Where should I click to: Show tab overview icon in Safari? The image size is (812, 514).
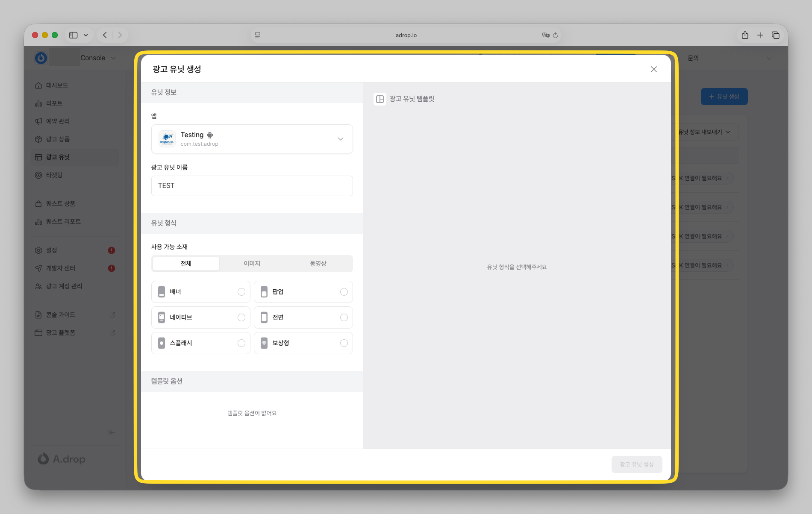tap(775, 35)
